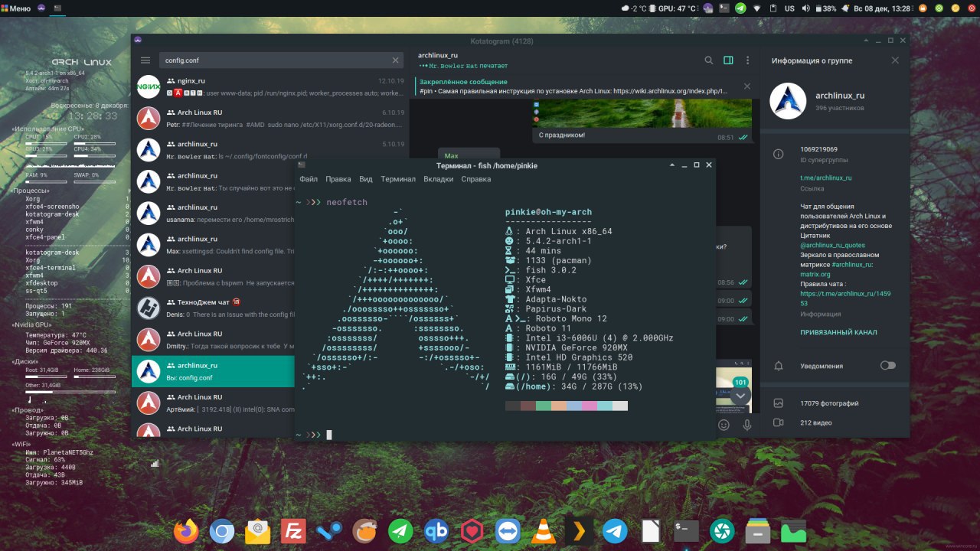980x551 pixels.
Task: Launch Firefox from the dock
Action: 186,530
